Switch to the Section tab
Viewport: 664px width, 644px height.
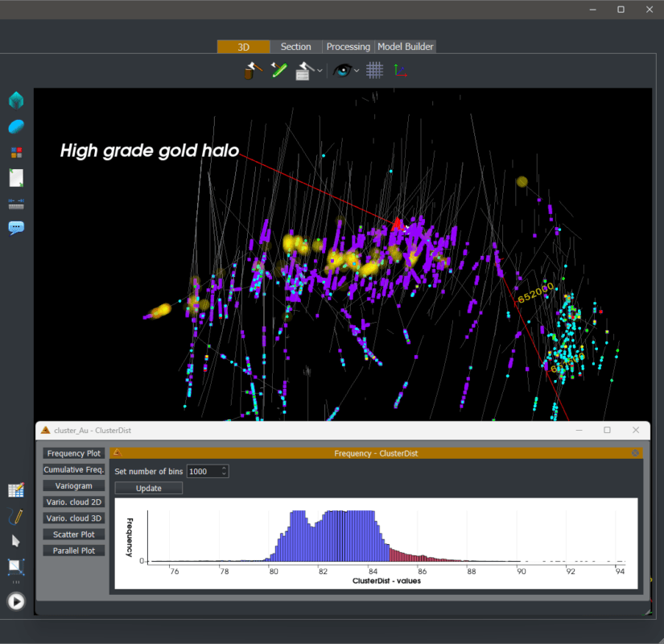pos(295,46)
